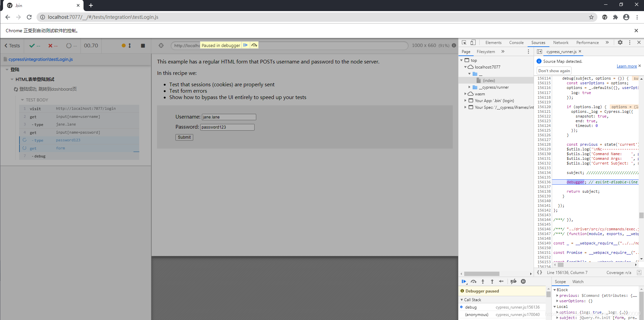
Task: Hide the file navigator sidebar
Action: [539, 52]
